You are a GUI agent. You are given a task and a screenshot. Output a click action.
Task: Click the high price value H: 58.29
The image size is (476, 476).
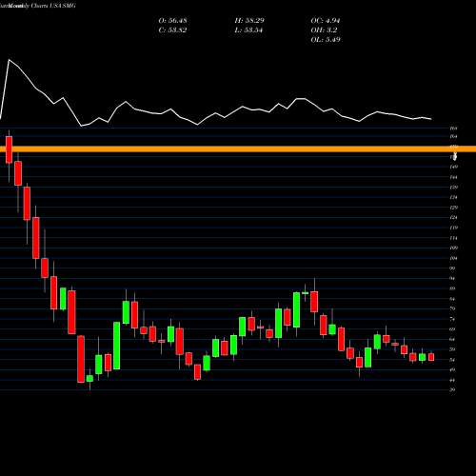click(x=249, y=21)
